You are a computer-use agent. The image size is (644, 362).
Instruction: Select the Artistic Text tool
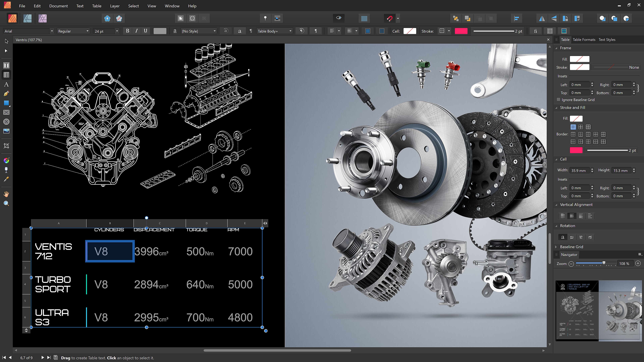click(6, 84)
